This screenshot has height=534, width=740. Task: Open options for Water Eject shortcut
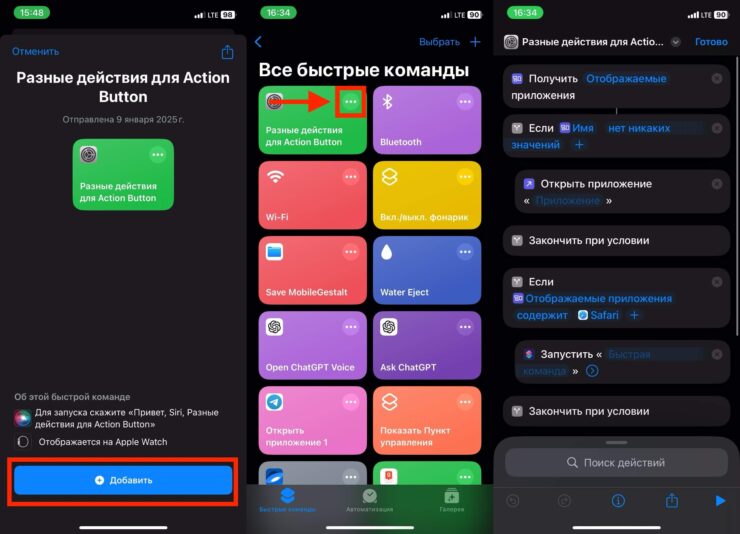[464, 252]
